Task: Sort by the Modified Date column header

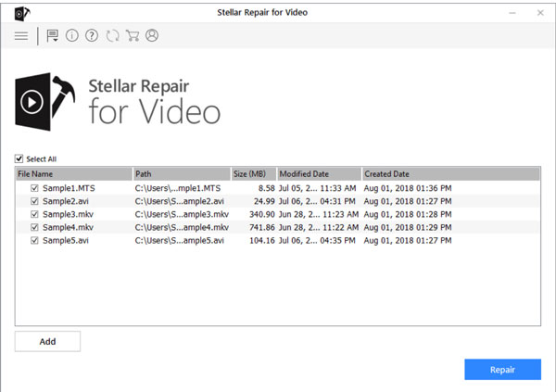Action: click(x=318, y=173)
